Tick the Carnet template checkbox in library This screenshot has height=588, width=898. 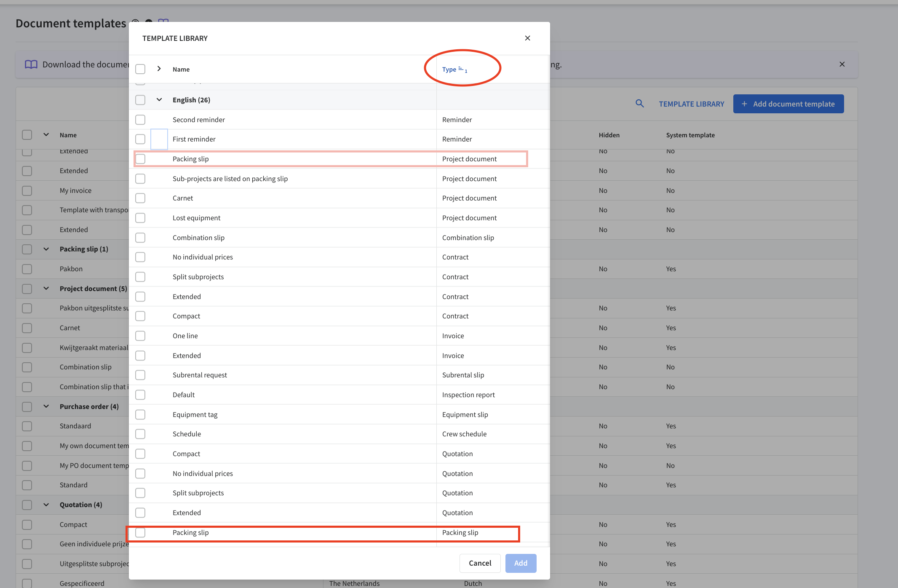[140, 198]
